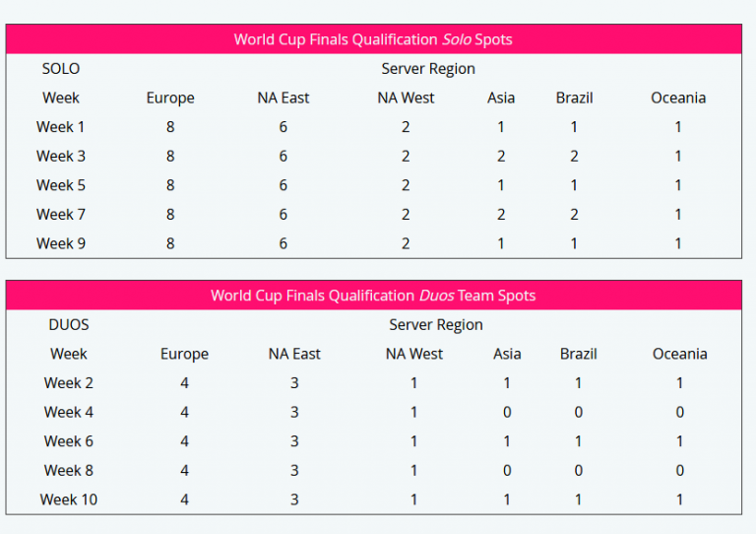Select the Week 7 row label
This screenshot has width=756, height=534.
[61, 214]
